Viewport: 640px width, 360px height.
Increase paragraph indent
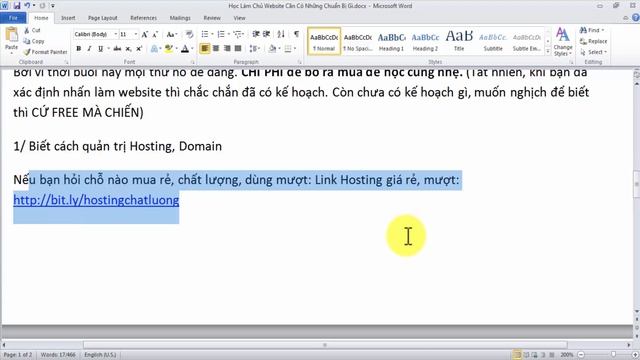coord(267,34)
